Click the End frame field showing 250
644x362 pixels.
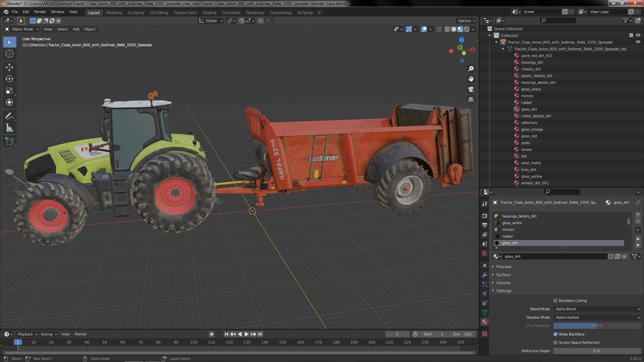pyautogui.click(x=463, y=334)
